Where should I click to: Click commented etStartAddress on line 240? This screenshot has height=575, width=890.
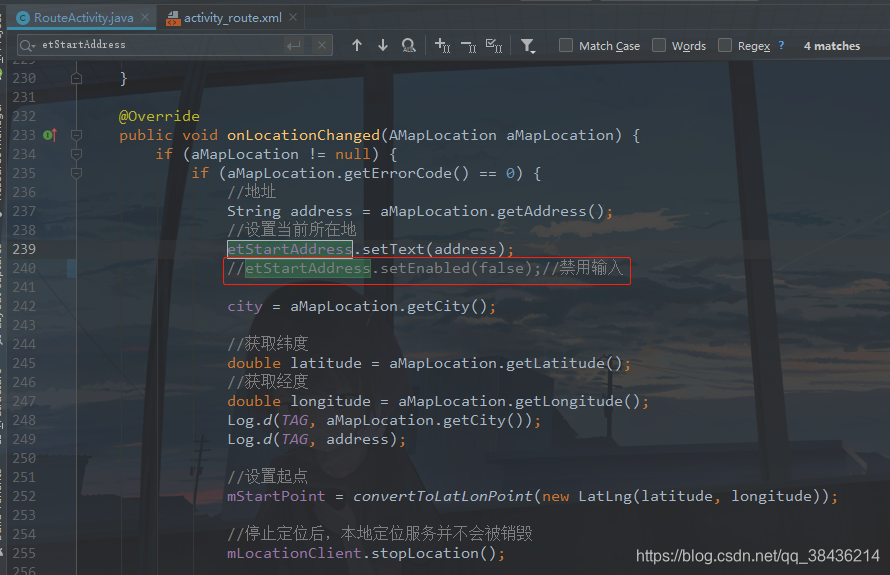tap(308, 268)
